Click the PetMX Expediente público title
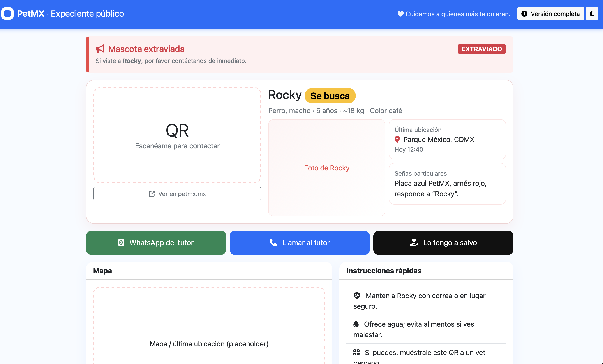Screen dimensions: 603x364 coord(71,14)
